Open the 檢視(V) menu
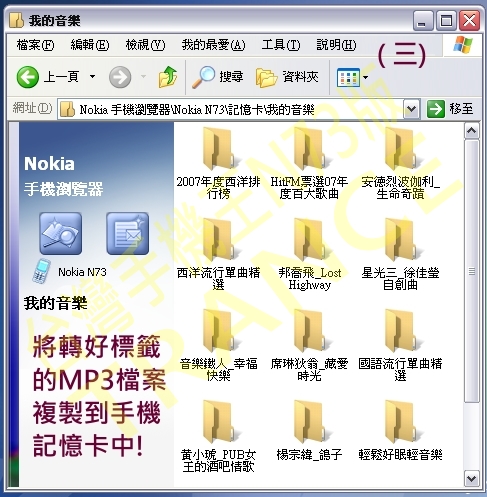The width and height of the screenshot is (487, 497). click(145, 45)
